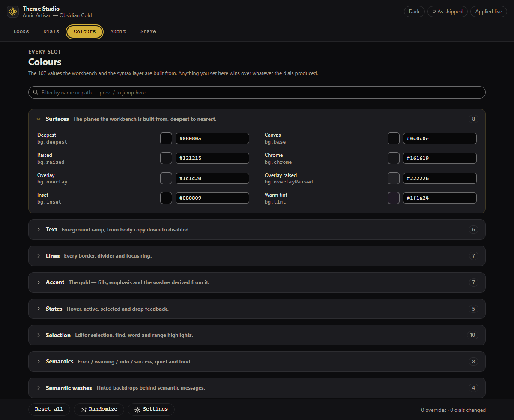Select the Colours tab
Image resolution: width=514 pixels, height=420 pixels.
(84, 32)
